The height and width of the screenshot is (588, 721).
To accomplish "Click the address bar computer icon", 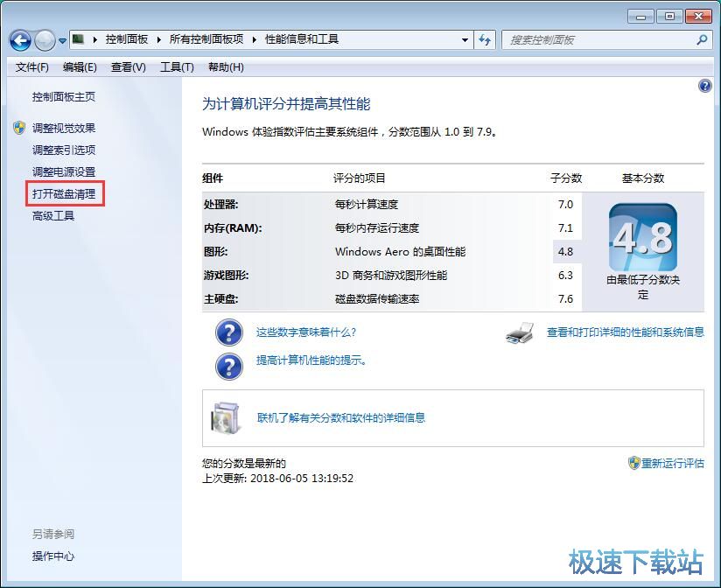I will 79,39.
